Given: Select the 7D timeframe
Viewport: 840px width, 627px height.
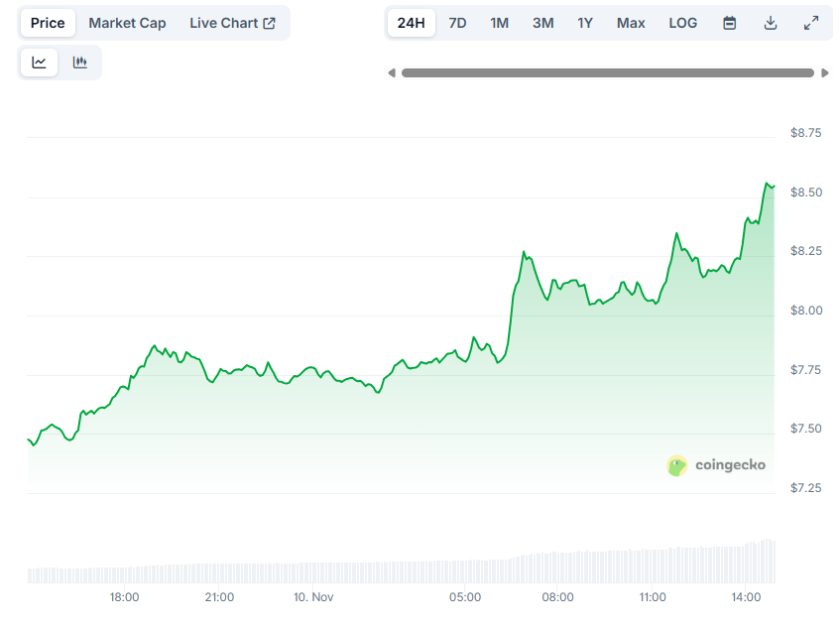Looking at the screenshot, I should [x=457, y=22].
